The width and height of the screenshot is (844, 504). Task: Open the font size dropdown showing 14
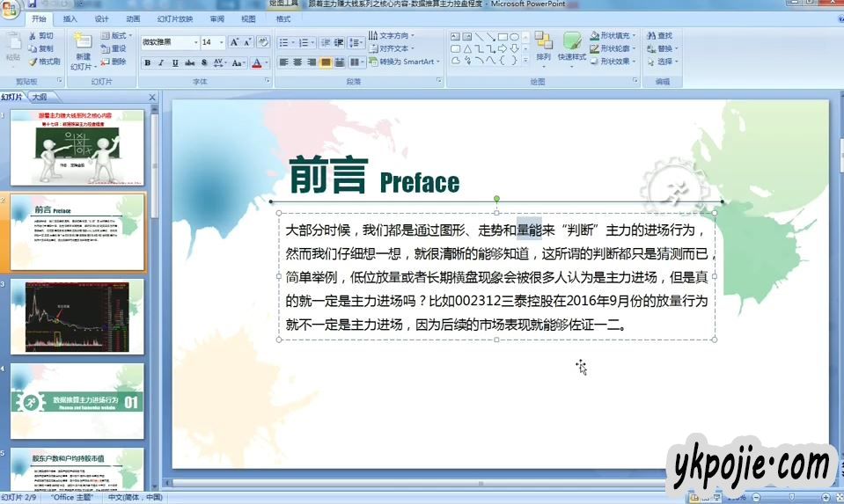click(x=221, y=42)
